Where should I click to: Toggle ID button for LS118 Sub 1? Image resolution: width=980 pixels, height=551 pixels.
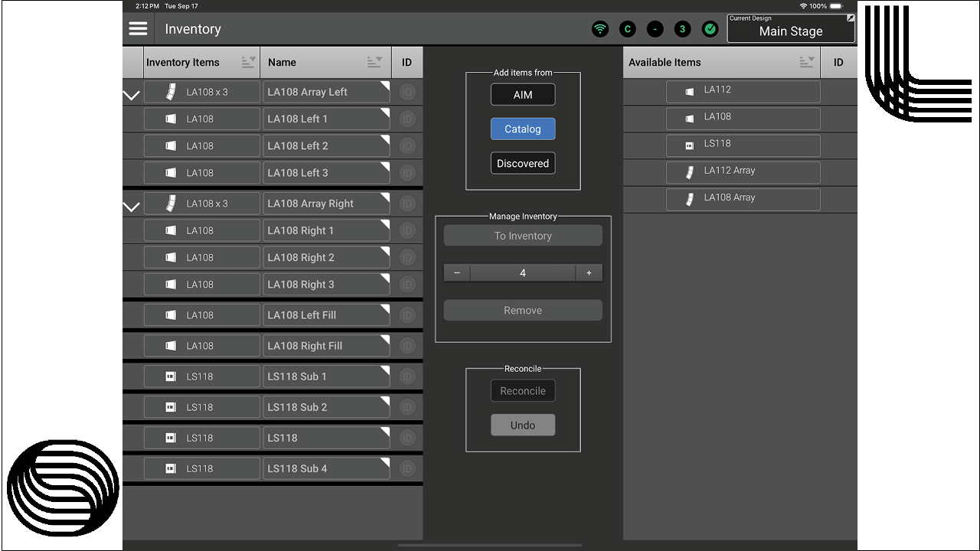407,376
